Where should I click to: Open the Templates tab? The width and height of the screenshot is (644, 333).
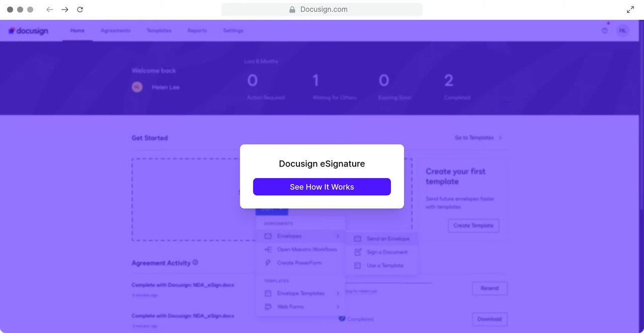[159, 31]
